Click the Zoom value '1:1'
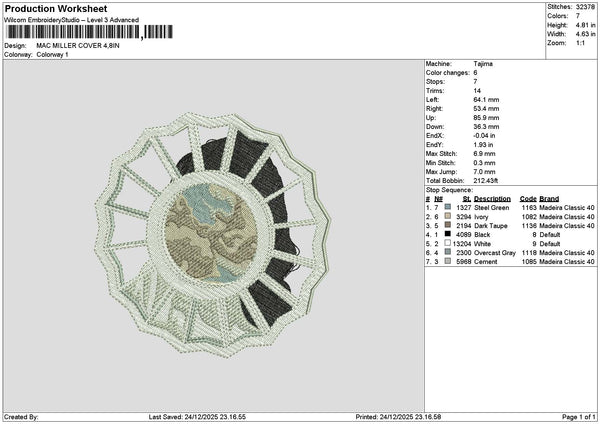This screenshot has height=424, width=600. (x=580, y=43)
